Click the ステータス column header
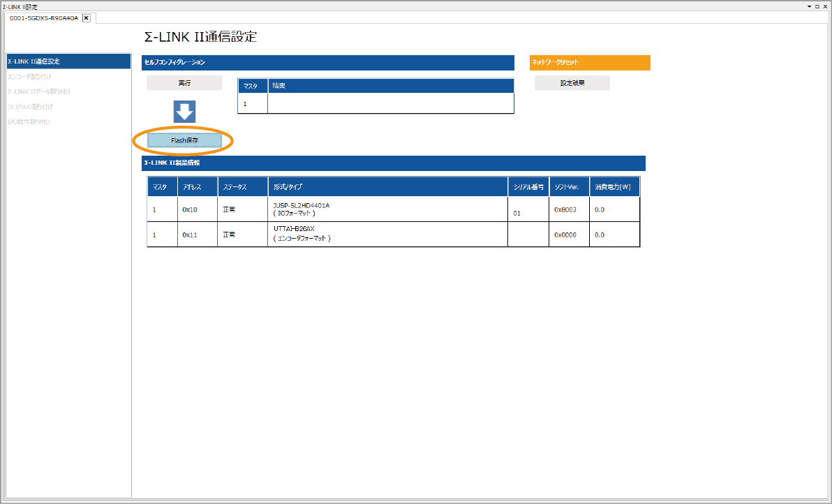The height and width of the screenshot is (504, 832). point(242,187)
